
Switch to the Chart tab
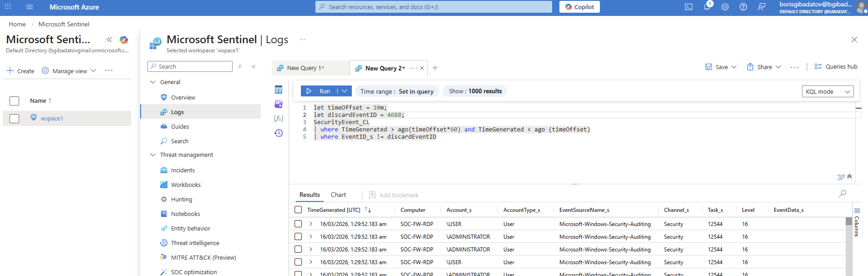[338, 195]
